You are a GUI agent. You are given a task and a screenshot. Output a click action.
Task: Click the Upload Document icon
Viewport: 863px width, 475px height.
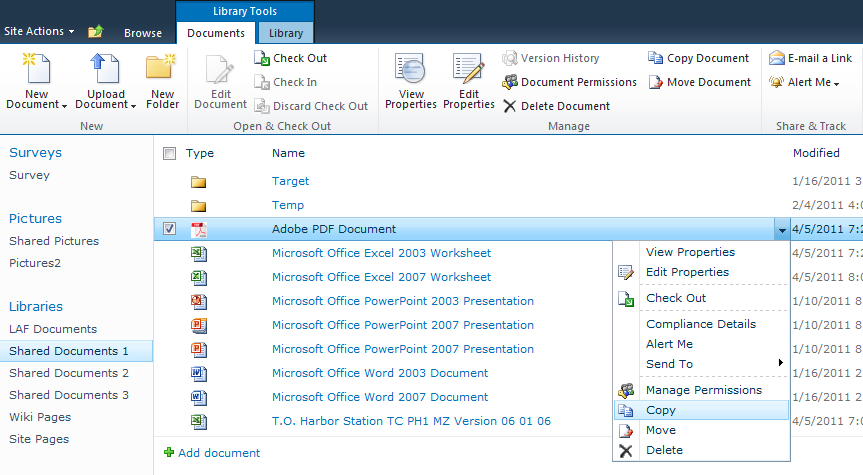pyautogui.click(x=105, y=68)
